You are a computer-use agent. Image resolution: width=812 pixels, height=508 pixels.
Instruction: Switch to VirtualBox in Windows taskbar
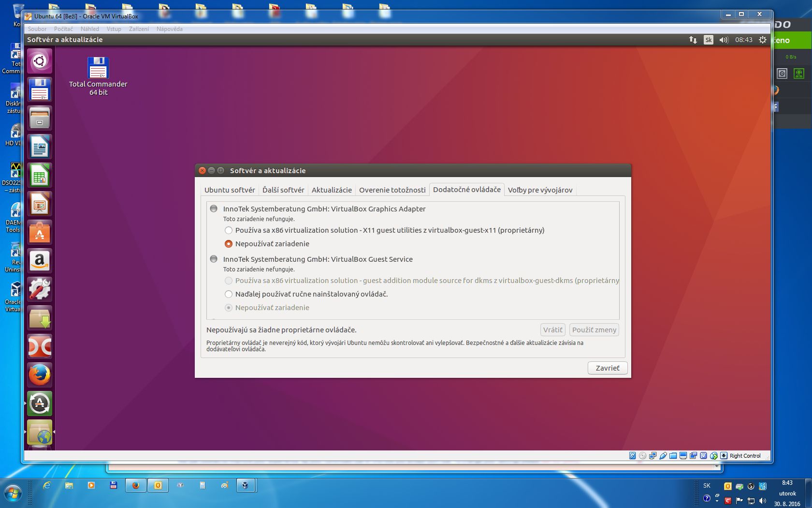click(x=246, y=485)
